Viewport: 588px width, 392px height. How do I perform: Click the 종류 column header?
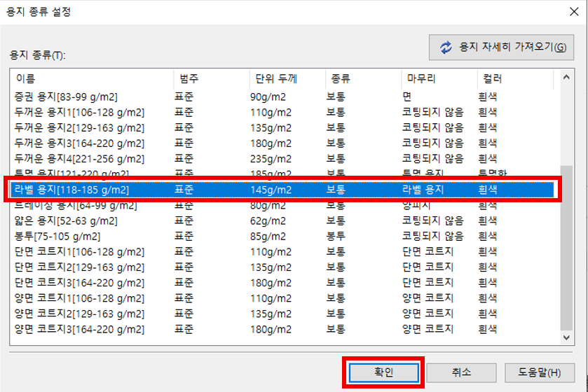click(x=361, y=79)
